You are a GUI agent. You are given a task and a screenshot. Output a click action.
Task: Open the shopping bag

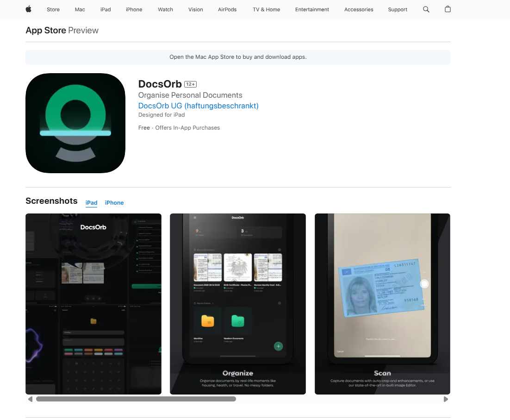tap(448, 9)
